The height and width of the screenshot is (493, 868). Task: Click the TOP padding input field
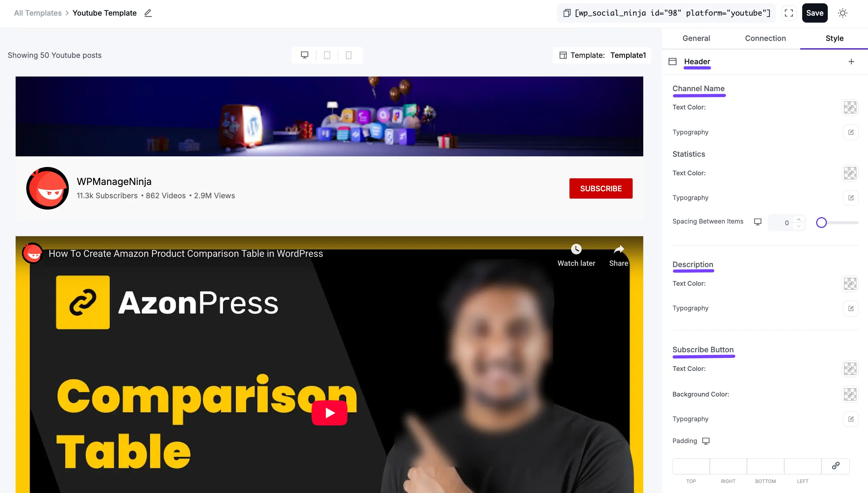click(x=691, y=466)
